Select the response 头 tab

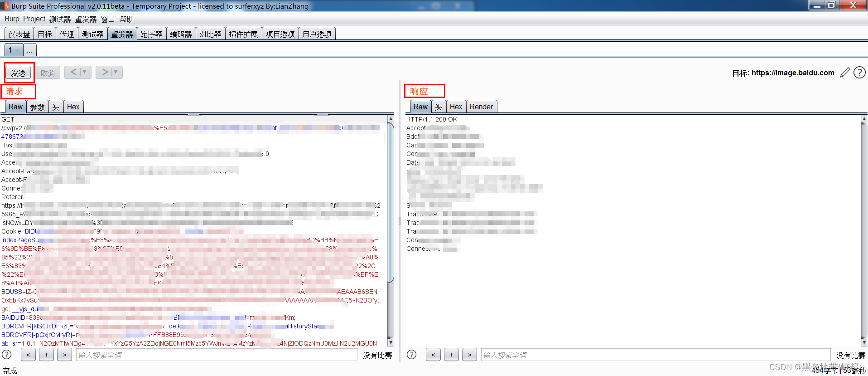(439, 107)
